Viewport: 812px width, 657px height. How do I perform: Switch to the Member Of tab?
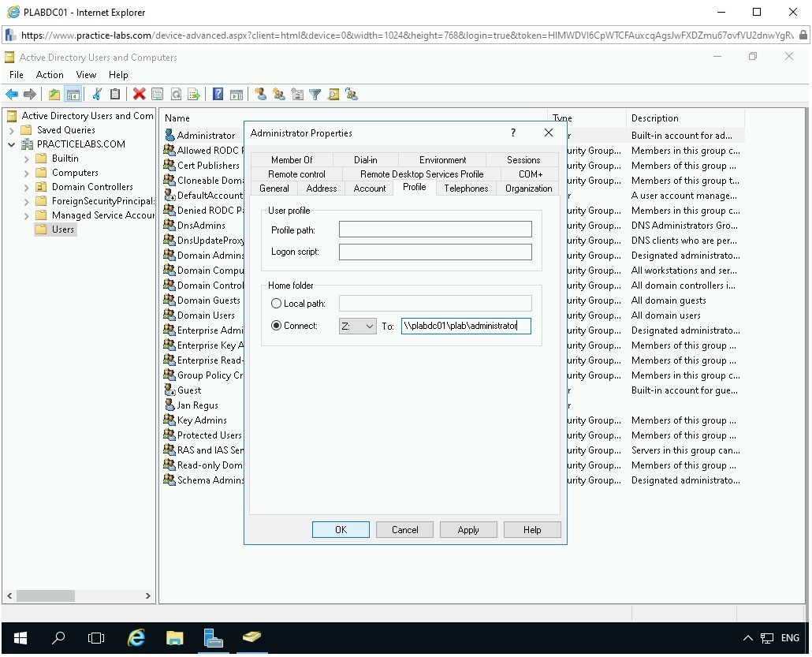click(x=292, y=159)
